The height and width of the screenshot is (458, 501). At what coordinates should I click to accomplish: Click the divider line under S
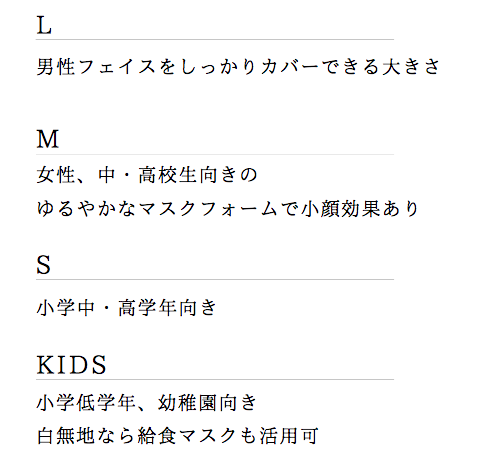[215, 279]
